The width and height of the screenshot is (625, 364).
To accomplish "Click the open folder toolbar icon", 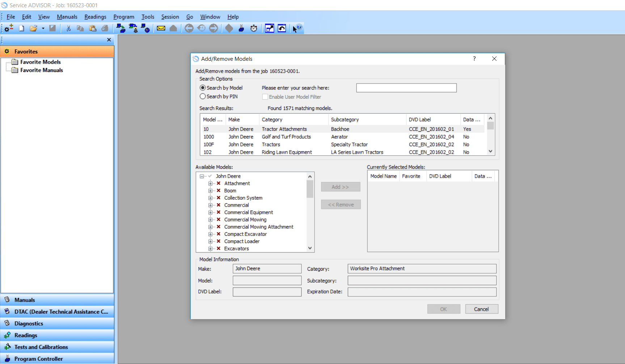I will (x=33, y=28).
